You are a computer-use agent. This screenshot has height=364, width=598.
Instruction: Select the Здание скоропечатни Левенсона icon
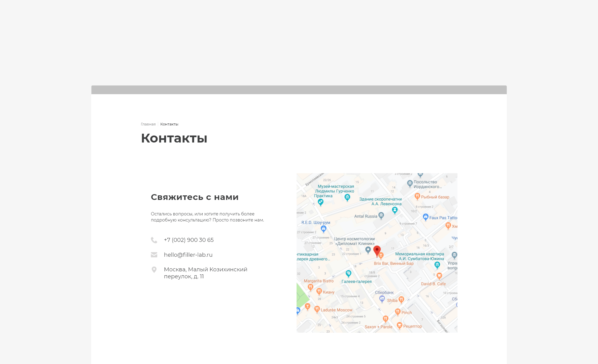tap(395, 210)
